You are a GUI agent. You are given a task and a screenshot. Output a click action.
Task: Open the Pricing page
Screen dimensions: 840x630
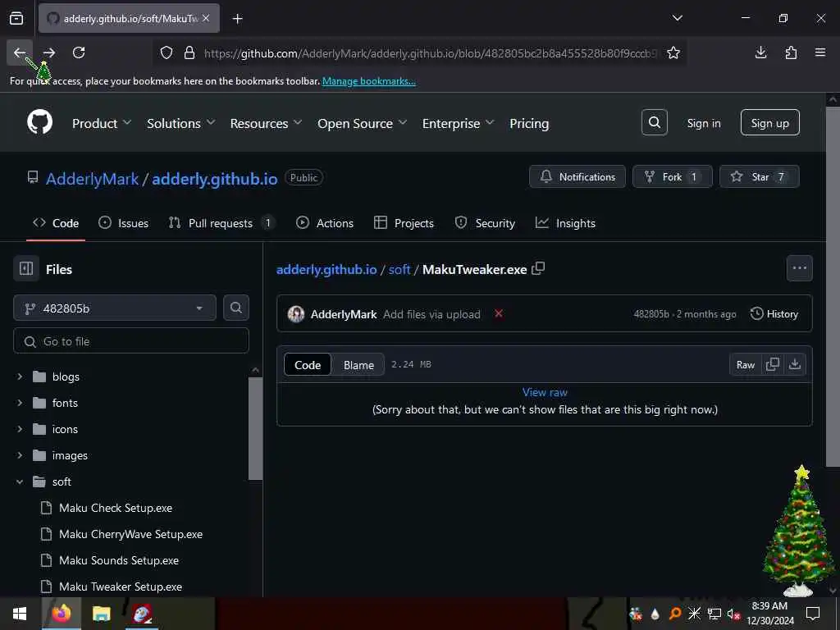pos(529,123)
